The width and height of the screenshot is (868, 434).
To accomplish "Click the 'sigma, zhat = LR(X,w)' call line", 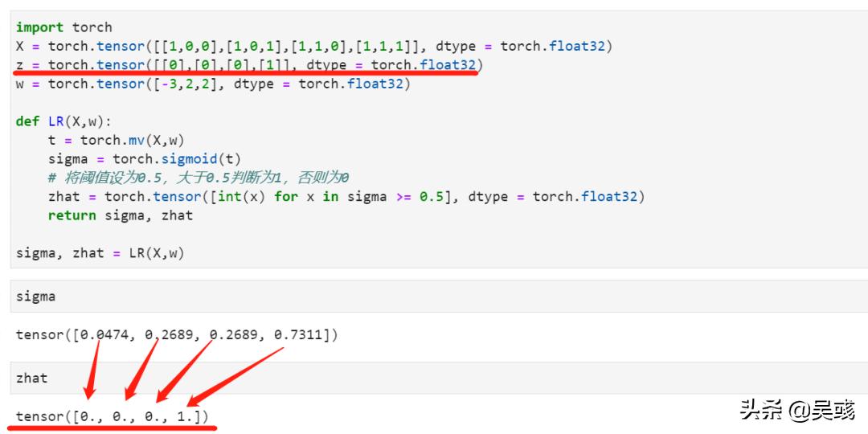I will coord(100,252).
